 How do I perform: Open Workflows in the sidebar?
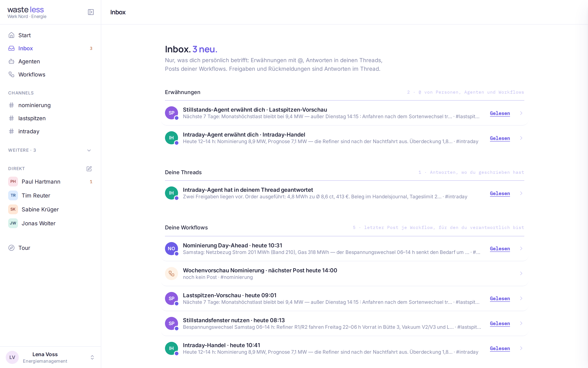(50, 74)
